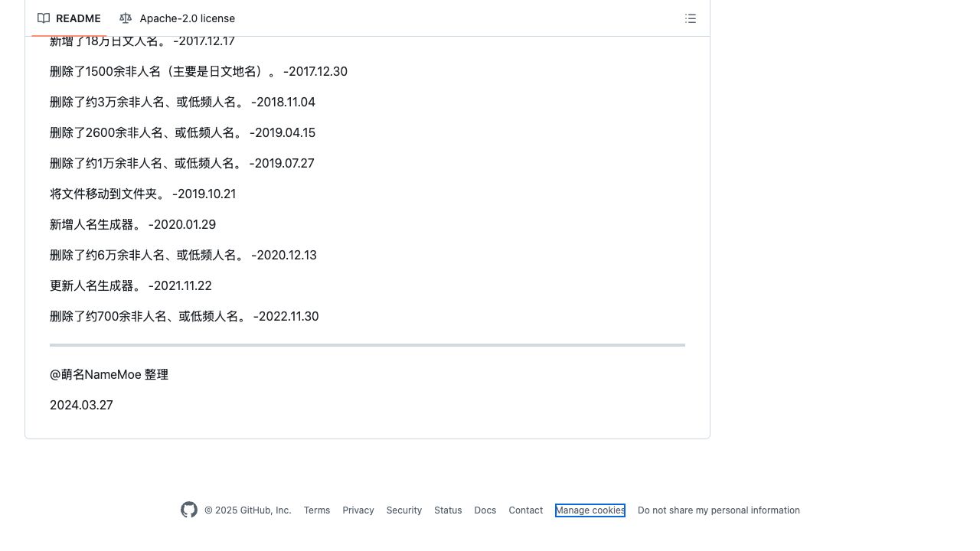Click the changelog entry dated 2022.11.30
Viewport: 980px width, 551px height.
pos(184,316)
